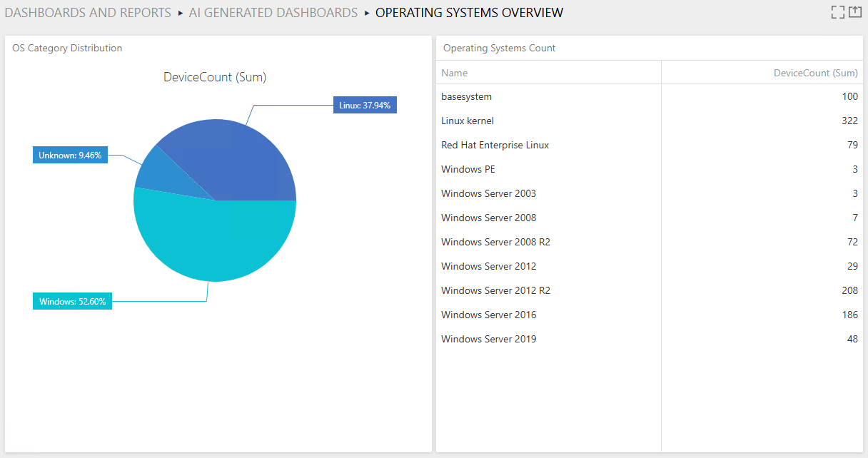Sort table by Name column header

tap(455, 73)
